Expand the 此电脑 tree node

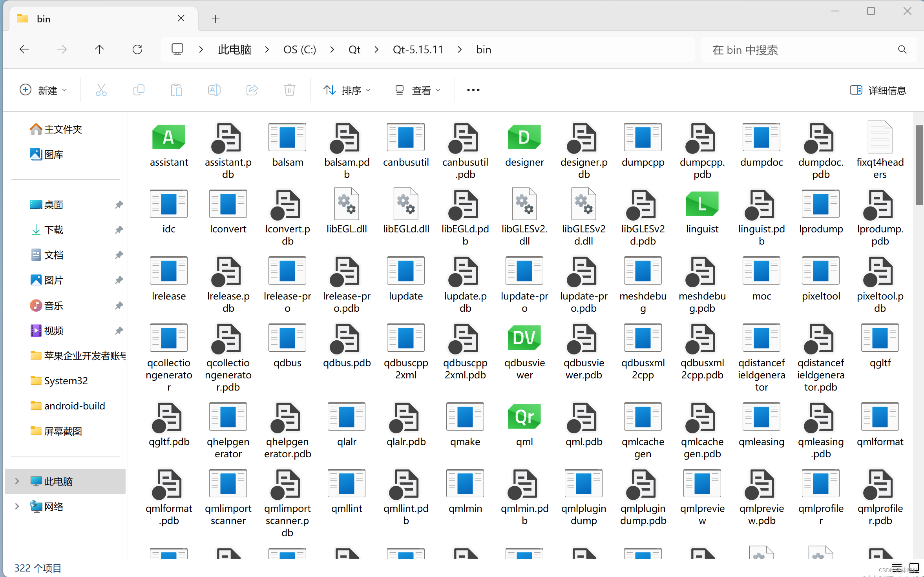[17, 481]
